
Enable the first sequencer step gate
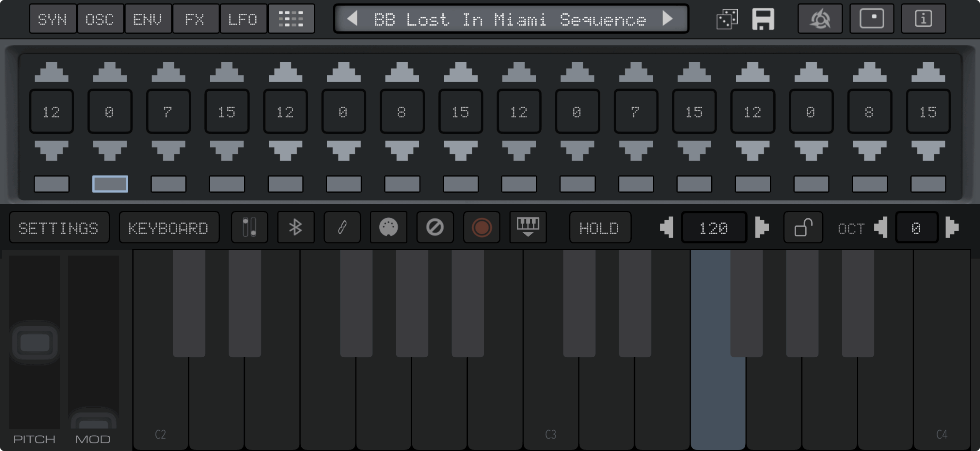(x=52, y=184)
